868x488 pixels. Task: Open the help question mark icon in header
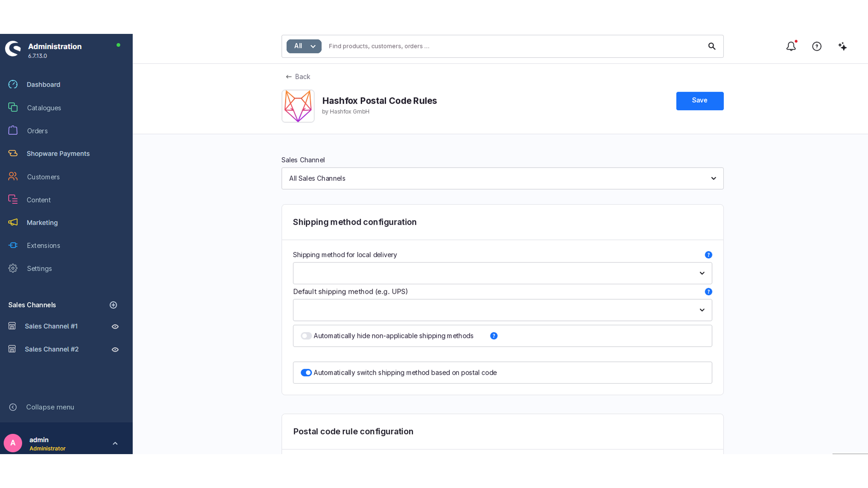pos(816,46)
